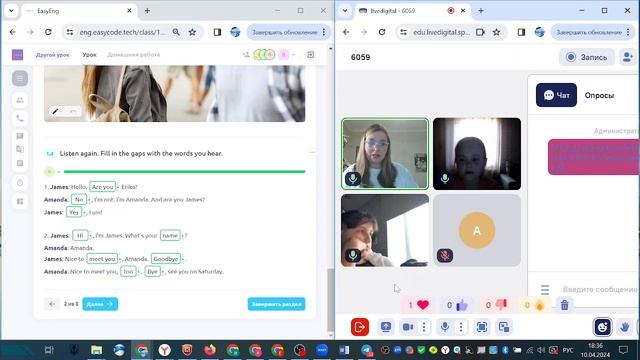640x360 pixels.
Task: Toggle the camera on or off
Action: [408, 327]
